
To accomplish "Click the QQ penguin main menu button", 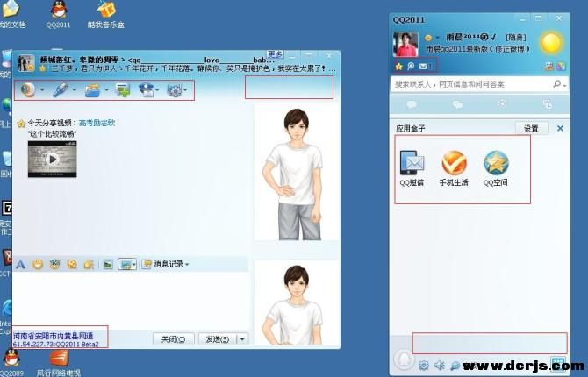I will (x=405, y=359).
